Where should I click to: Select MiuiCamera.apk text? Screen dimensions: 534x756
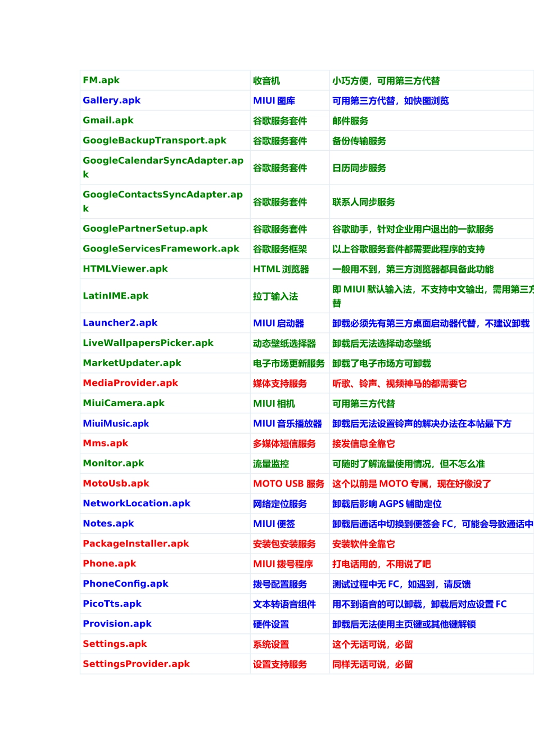coord(124,403)
